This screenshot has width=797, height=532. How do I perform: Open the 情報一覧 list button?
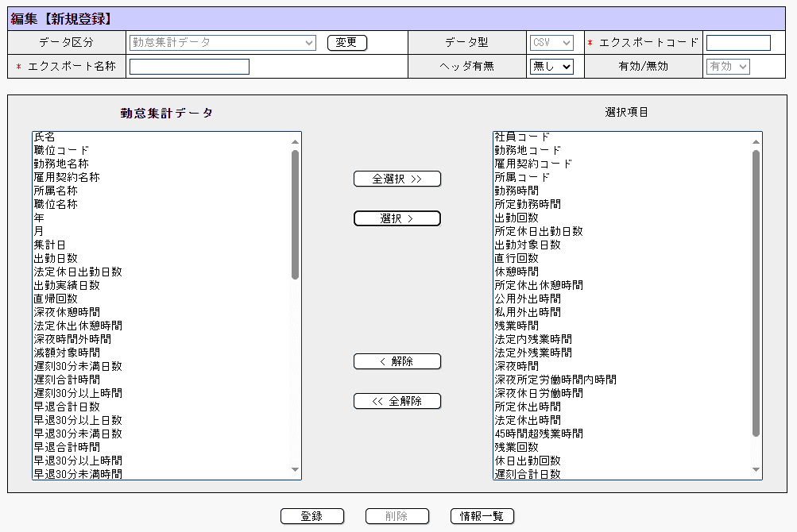pos(482,516)
